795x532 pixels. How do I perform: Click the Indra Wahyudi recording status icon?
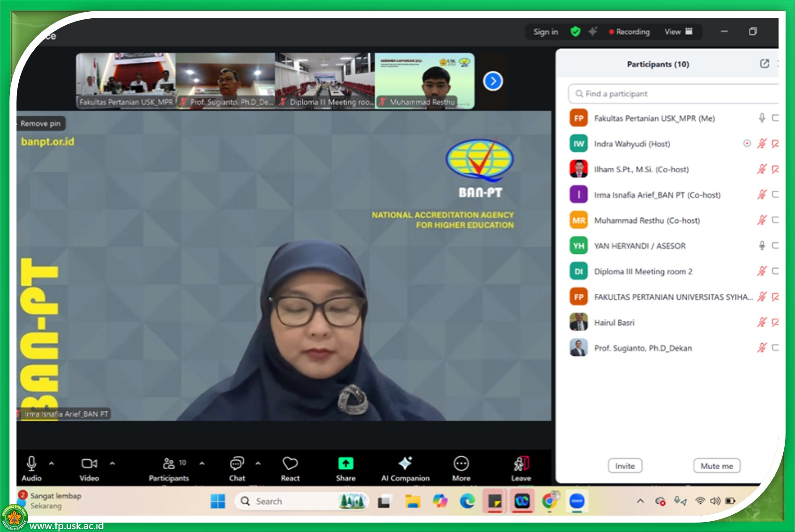[x=747, y=143]
